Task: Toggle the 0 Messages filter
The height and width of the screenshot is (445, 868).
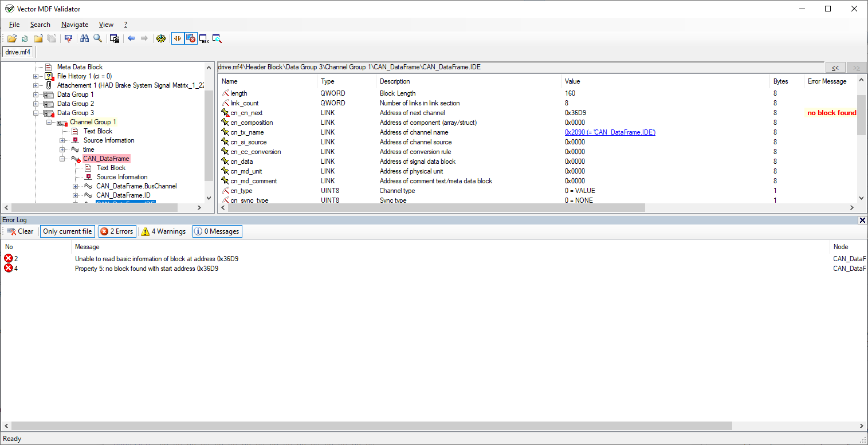Action: tap(217, 231)
